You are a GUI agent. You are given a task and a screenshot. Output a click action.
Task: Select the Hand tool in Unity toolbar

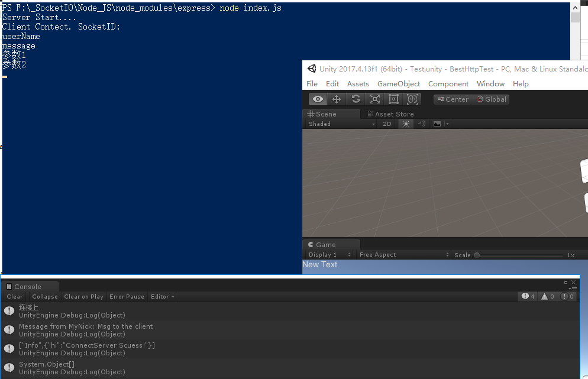click(x=318, y=99)
